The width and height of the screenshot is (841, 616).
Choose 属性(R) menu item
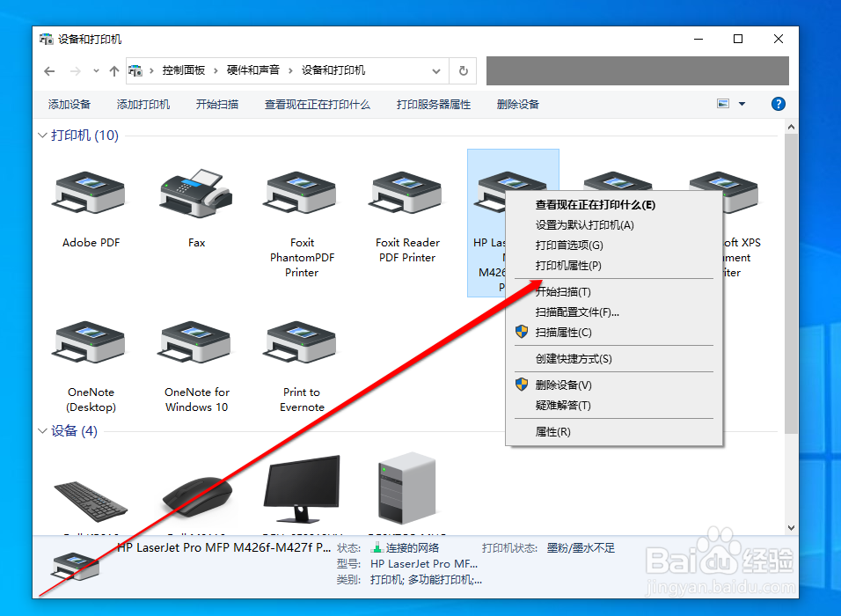[614, 432]
